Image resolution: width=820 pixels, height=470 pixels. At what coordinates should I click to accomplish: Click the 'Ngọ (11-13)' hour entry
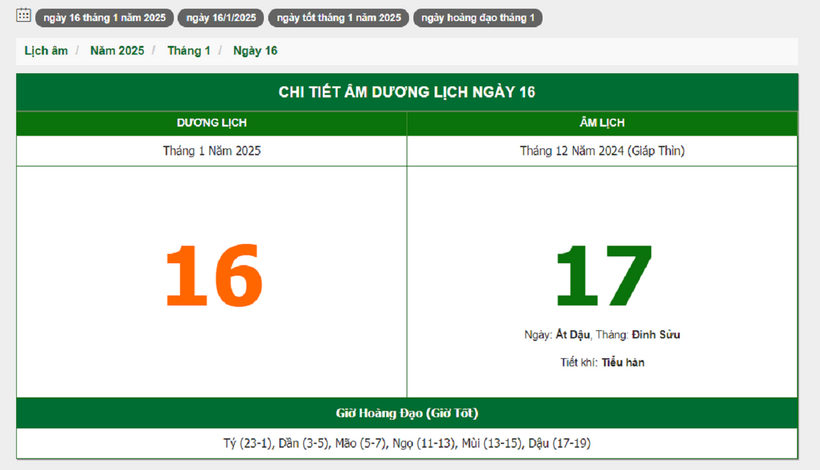(424, 443)
